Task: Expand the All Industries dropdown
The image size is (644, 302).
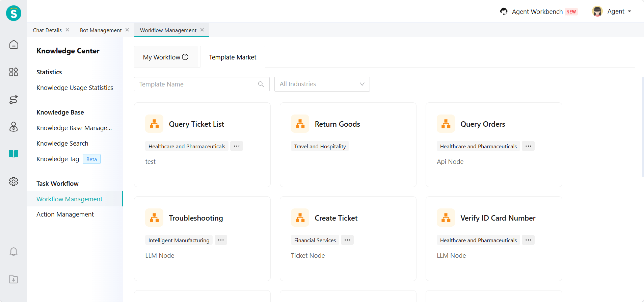Action: click(322, 84)
